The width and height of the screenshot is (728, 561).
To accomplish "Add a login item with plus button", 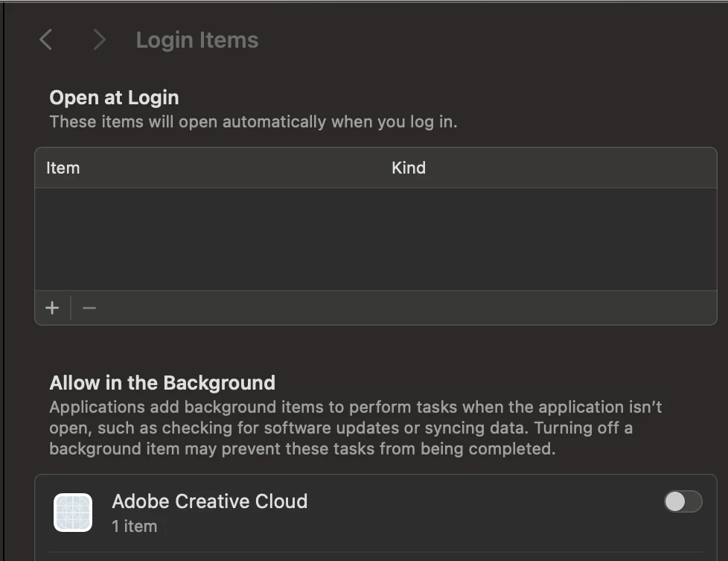I will [x=52, y=308].
